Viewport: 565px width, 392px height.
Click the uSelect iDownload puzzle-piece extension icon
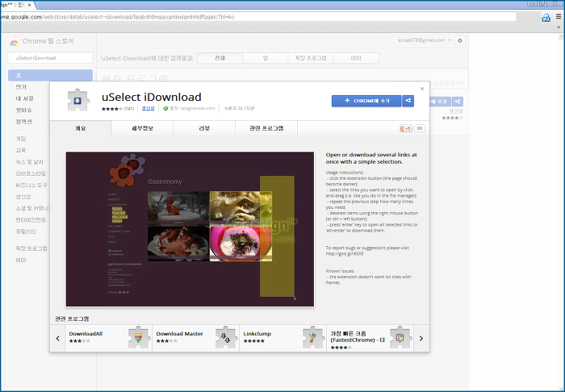[77, 101]
